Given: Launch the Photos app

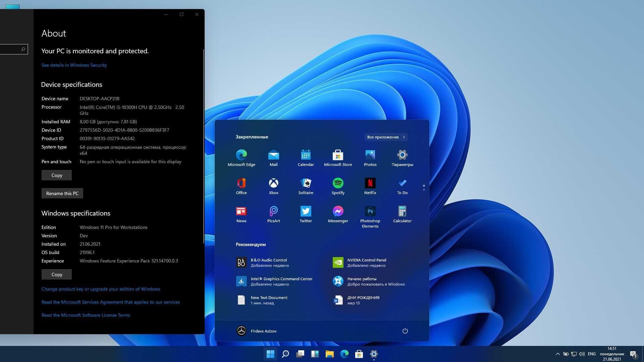Looking at the screenshot, I should 370,158.
